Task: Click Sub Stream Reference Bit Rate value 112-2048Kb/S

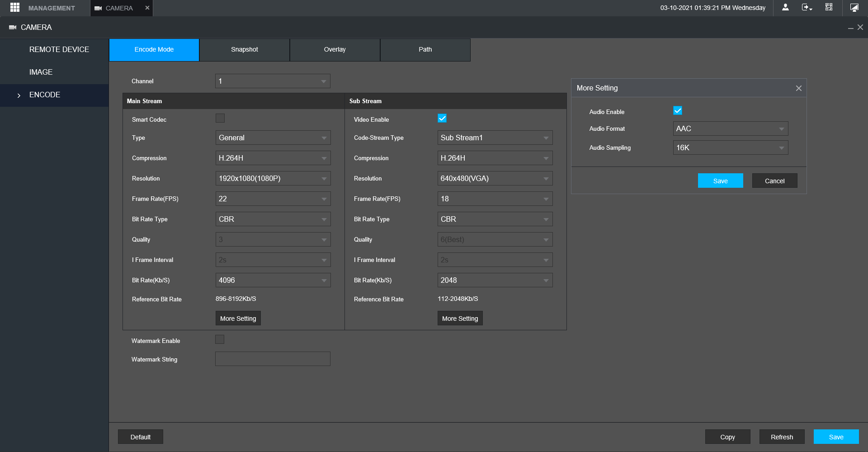Action: click(458, 299)
